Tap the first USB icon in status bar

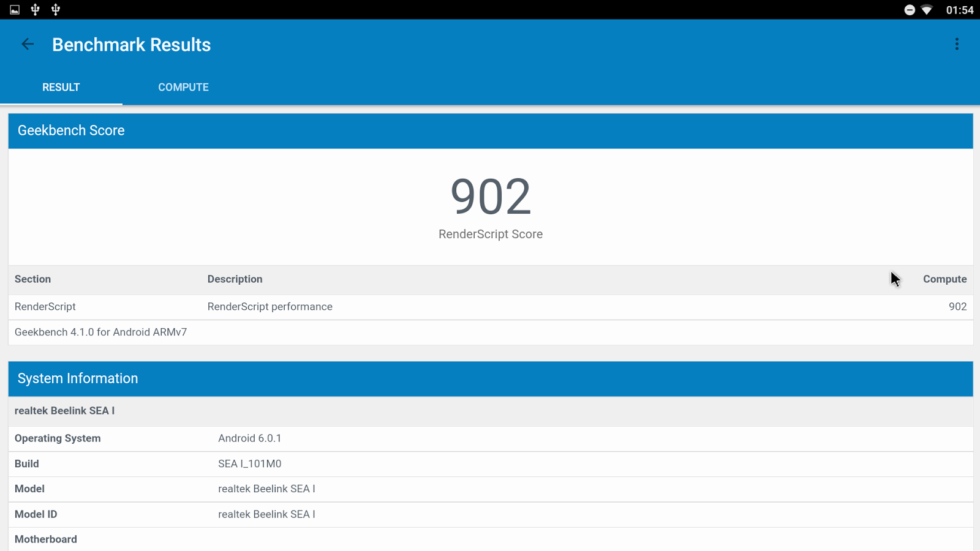pyautogui.click(x=35, y=9)
